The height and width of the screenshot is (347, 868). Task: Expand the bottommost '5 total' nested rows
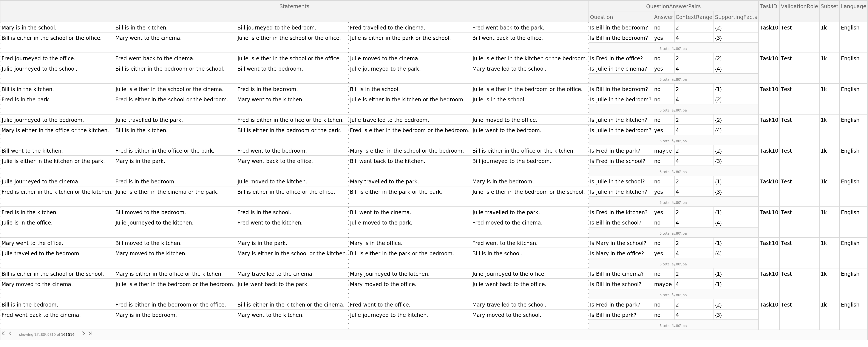(x=673, y=326)
